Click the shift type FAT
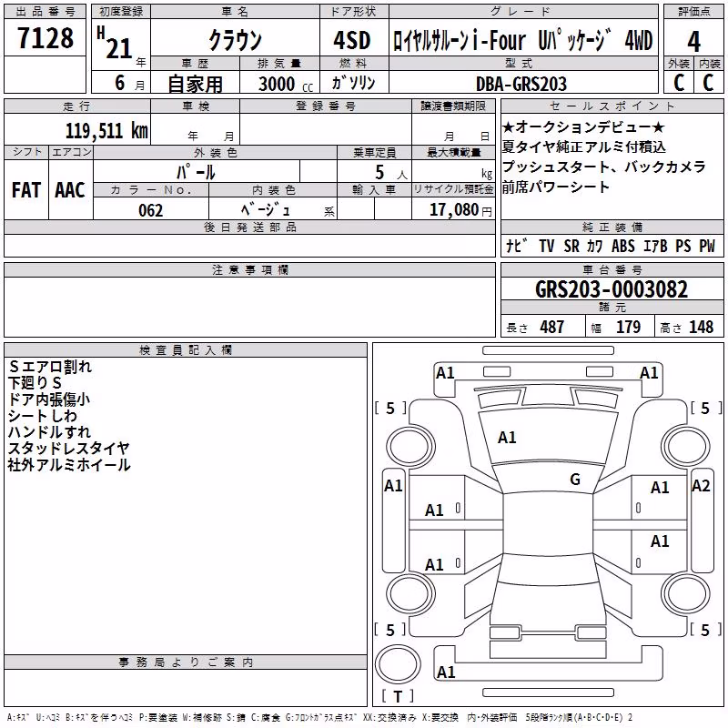This screenshot has width=728, height=728. (26, 190)
